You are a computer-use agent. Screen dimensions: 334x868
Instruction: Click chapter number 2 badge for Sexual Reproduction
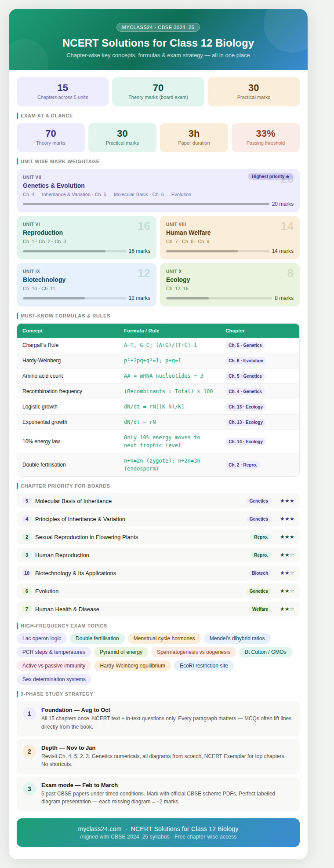(27, 537)
